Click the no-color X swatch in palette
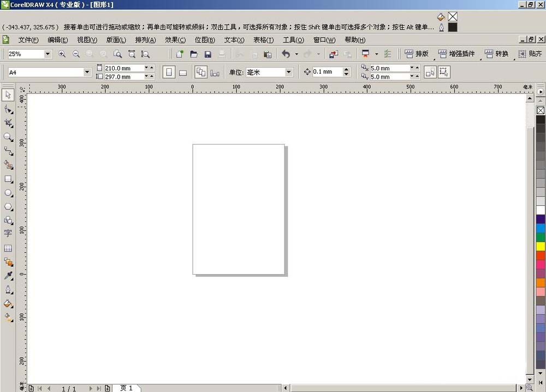The height and width of the screenshot is (392, 546). [541, 110]
